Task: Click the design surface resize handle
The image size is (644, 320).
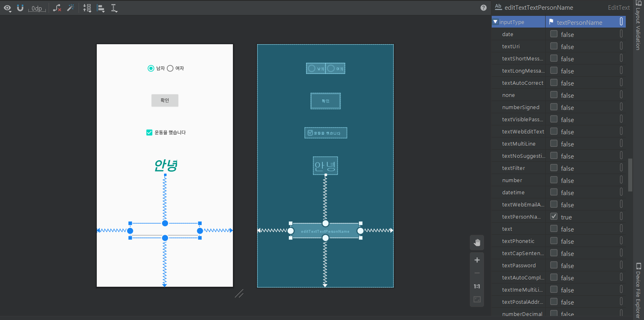Action: [239, 293]
